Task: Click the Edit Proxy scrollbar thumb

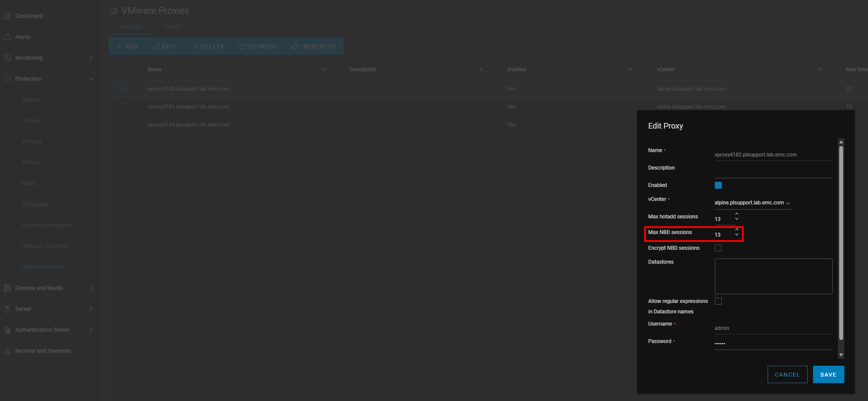Action: [x=841, y=242]
